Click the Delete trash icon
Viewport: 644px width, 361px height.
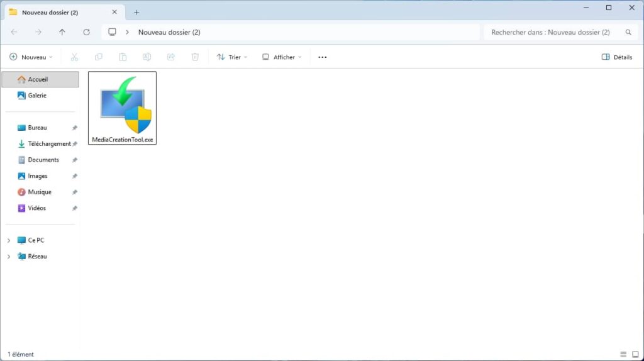195,57
